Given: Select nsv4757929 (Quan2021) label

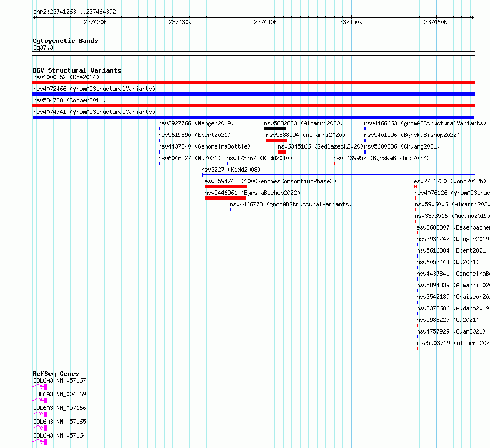Looking at the screenshot, I should pos(451,331).
